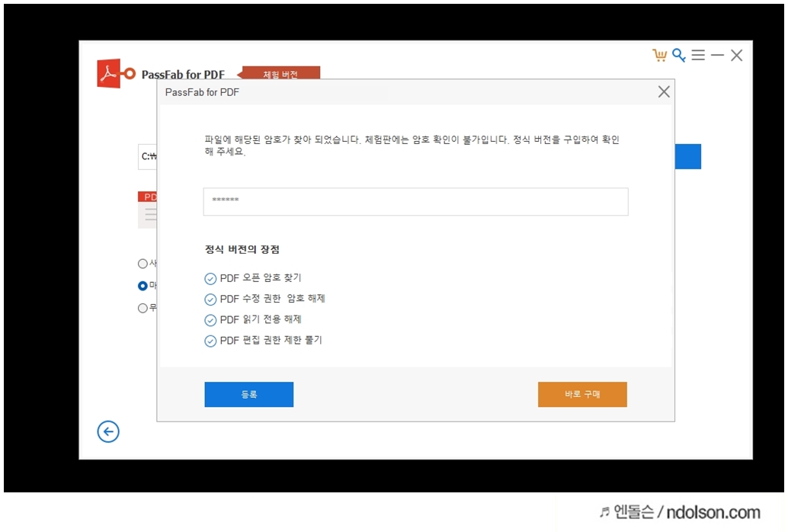This screenshot has width=788, height=532.
Task: Click the 정식 버전의 장점 heading
Action: pyautogui.click(x=242, y=249)
